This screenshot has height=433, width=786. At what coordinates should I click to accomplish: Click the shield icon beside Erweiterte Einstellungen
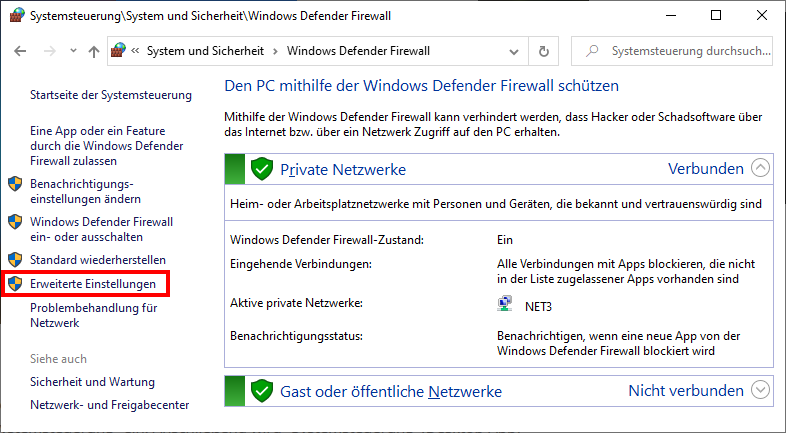[15, 284]
